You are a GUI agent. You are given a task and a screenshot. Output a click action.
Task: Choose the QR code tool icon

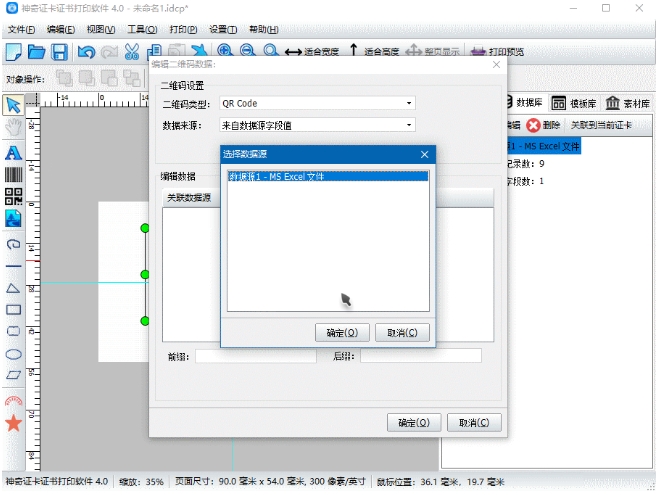[x=13, y=196]
